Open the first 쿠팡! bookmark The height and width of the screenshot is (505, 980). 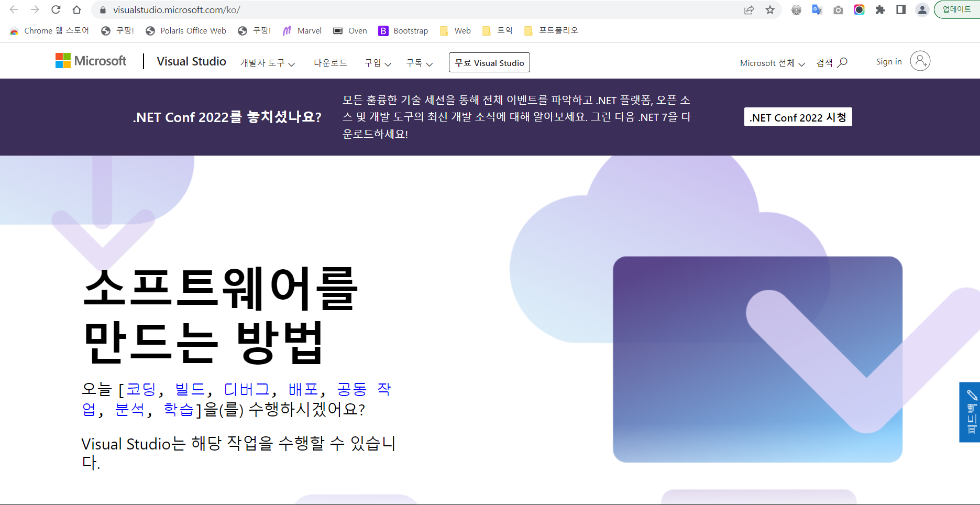(x=118, y=31)
